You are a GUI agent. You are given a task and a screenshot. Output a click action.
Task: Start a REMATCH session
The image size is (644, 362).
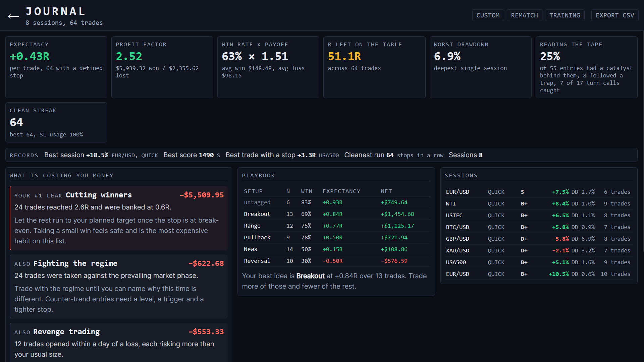[524, 15]
